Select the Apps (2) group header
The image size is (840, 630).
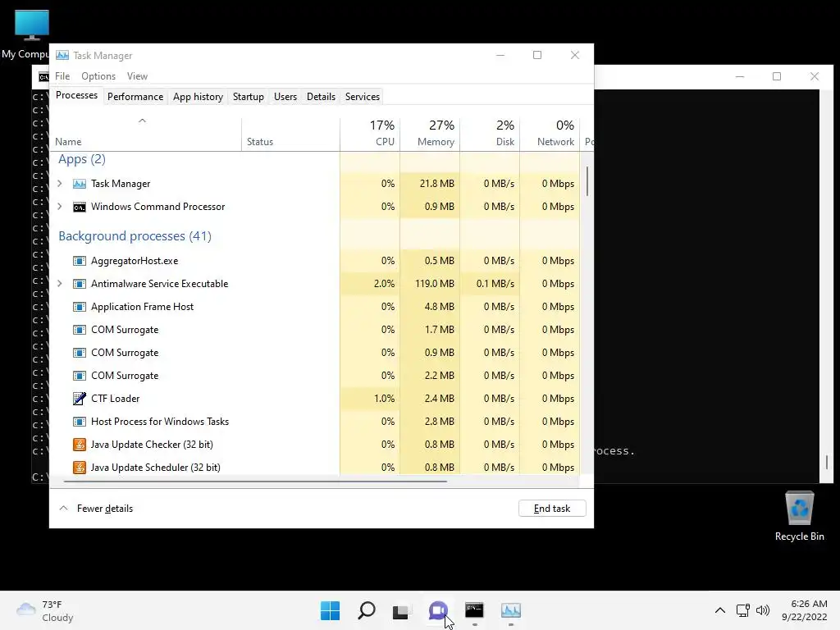(x=82, y=159)
